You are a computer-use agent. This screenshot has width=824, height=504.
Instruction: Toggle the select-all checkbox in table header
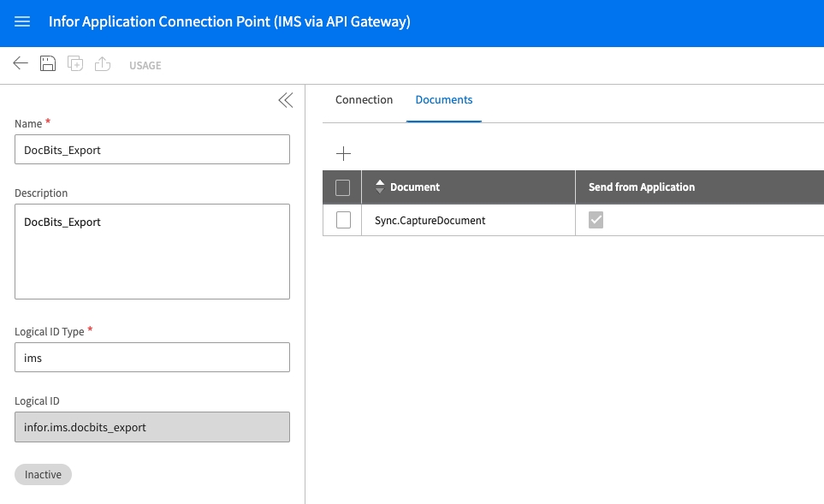pos(343,187)
